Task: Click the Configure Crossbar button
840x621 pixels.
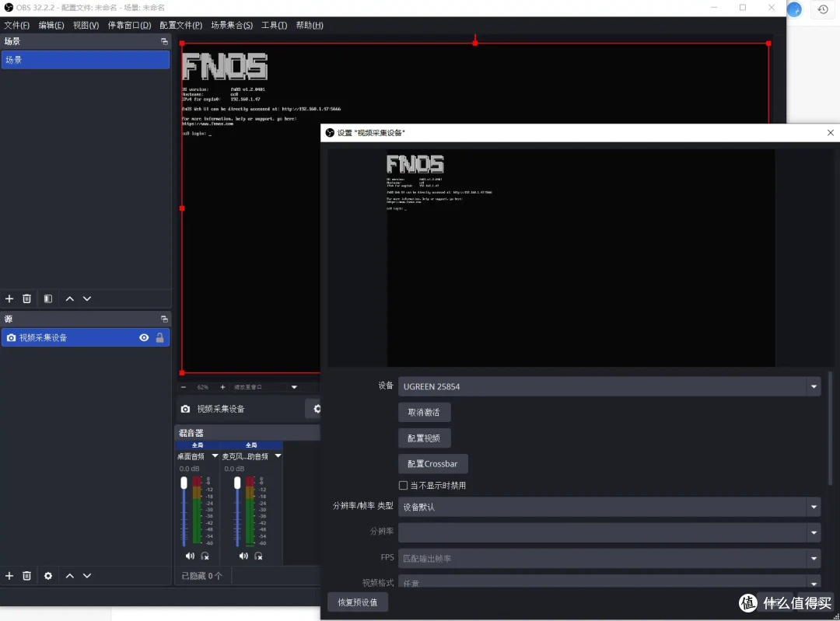Action: click(433, 463)
